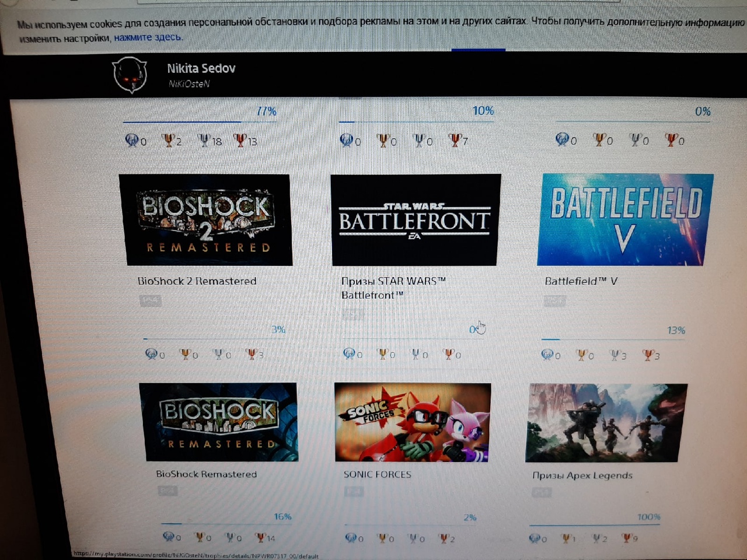Click the 77% trophy progress bar
747x560 pixels.
pyautogui.click(x=200, y=121)
